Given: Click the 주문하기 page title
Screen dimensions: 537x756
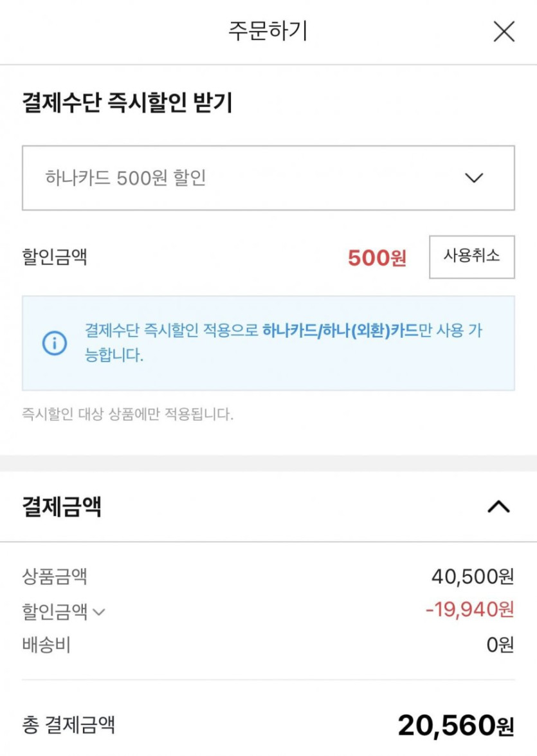Looking at the screenshot, I should pyautogui.click(x=268, y=31).
